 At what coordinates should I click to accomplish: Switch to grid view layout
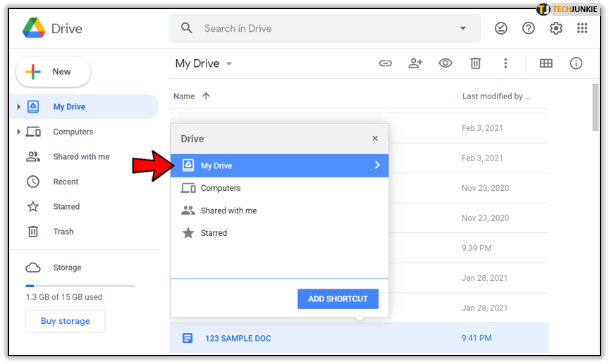point(546,63)
